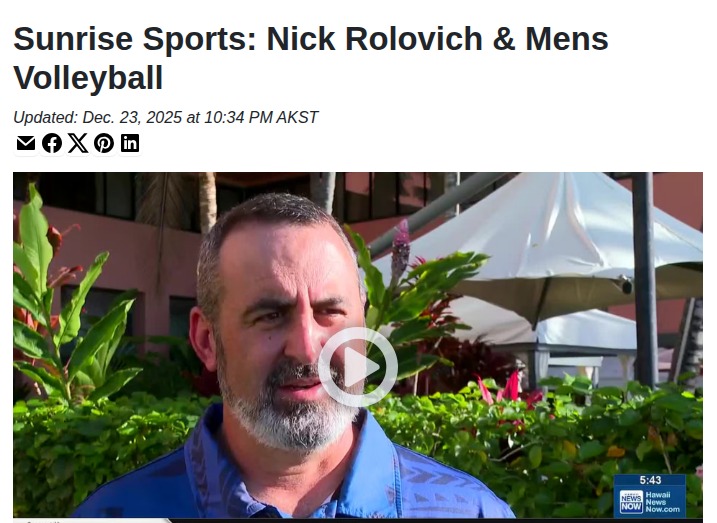
Task: Click the Updated Dec. 23, 2025 timestamp
Action: [x=165, y=117]
